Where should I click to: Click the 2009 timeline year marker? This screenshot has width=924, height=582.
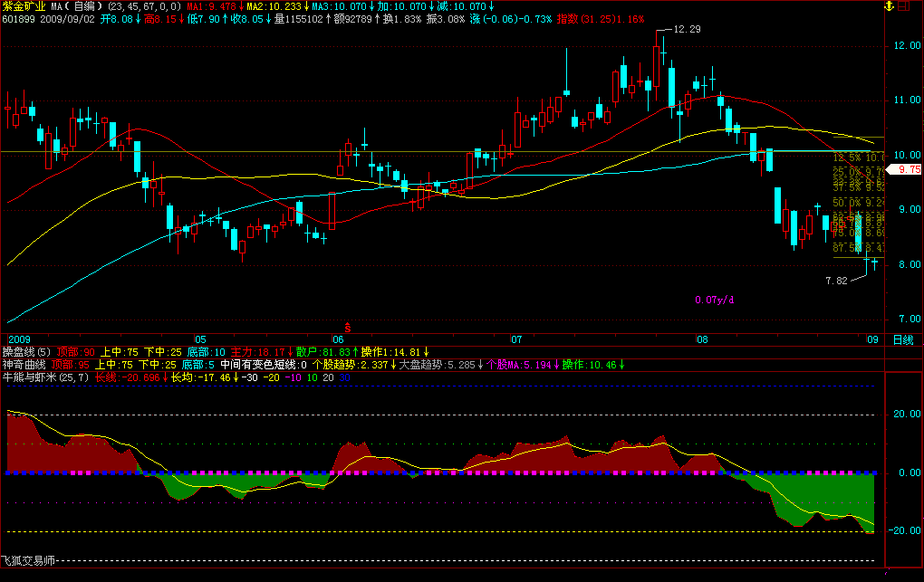(19, 340)
